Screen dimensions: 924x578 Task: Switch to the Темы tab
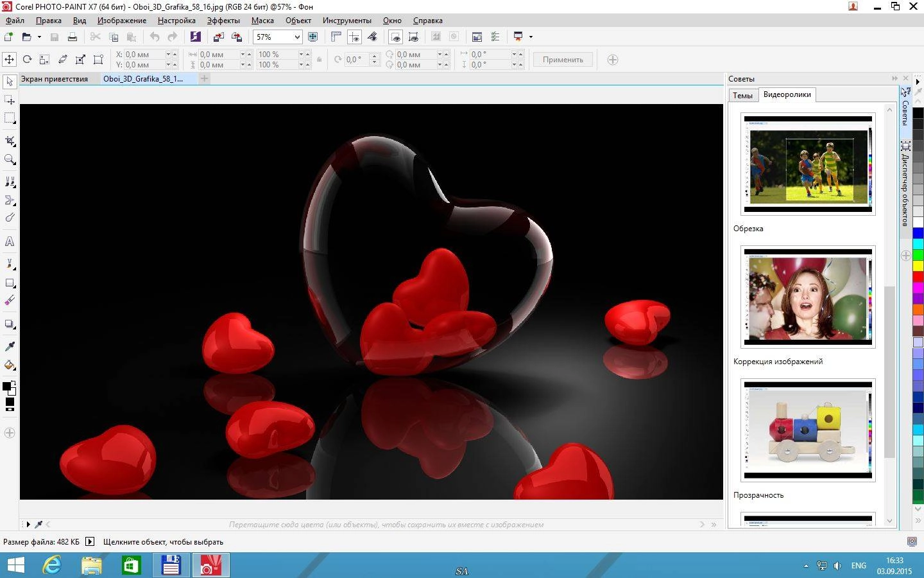pyautogui.click(x=743, y=95)
